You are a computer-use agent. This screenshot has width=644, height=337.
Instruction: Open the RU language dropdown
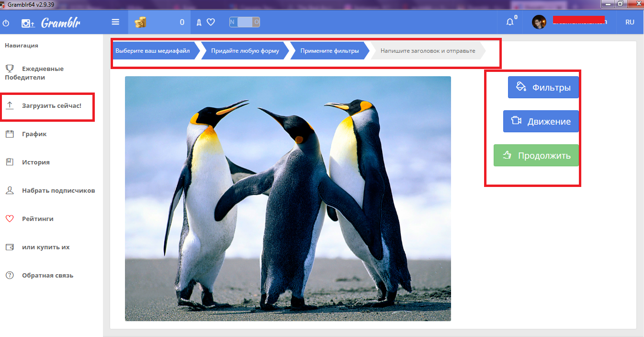pos(630,22)
